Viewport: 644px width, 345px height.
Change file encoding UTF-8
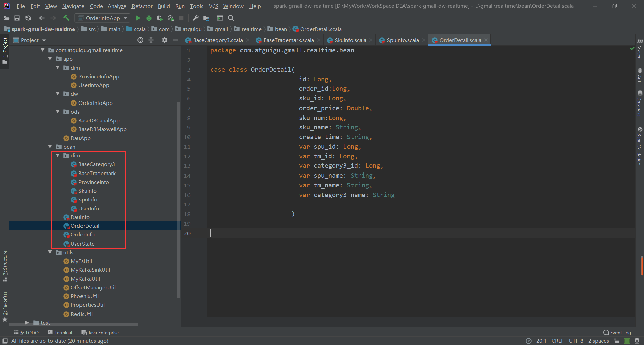coord(576,341)
